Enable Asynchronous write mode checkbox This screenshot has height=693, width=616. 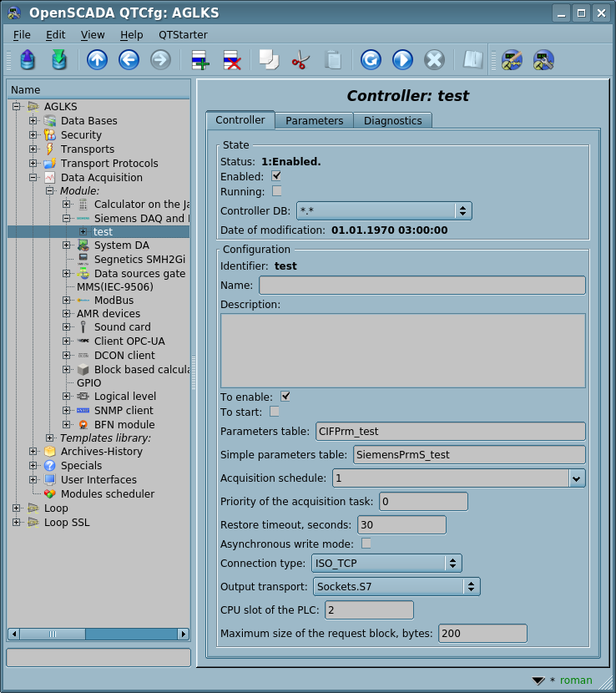tap(366, 544)
